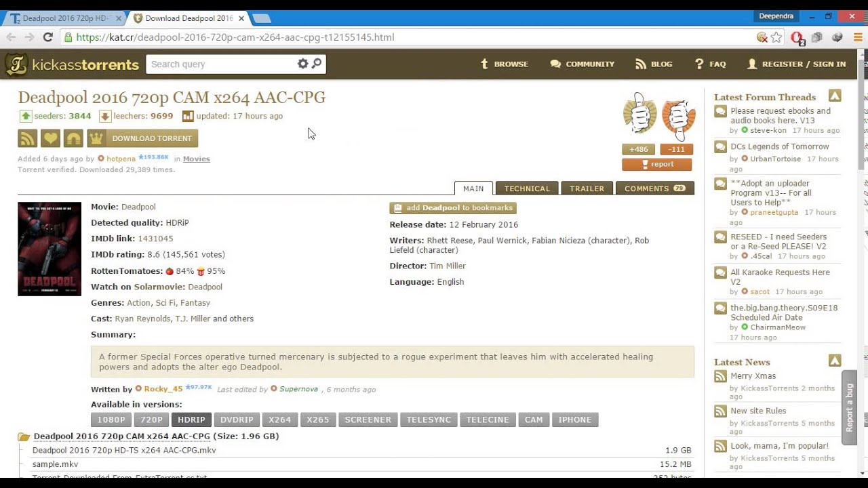The height and width of the screenshot is (488, 868).
Task: Click the Deadpool poster thumbnail
Action: click(50, 249)
